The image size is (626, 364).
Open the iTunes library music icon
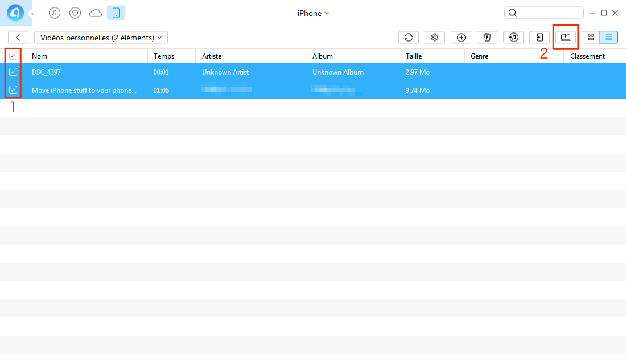click(54, 13)
